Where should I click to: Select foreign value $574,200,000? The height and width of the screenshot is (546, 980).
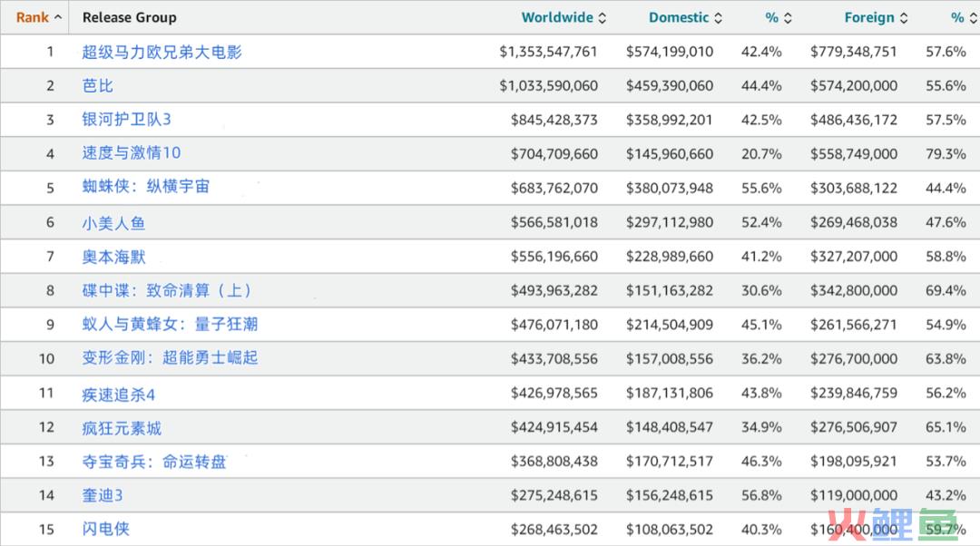(x=854, y=85)
